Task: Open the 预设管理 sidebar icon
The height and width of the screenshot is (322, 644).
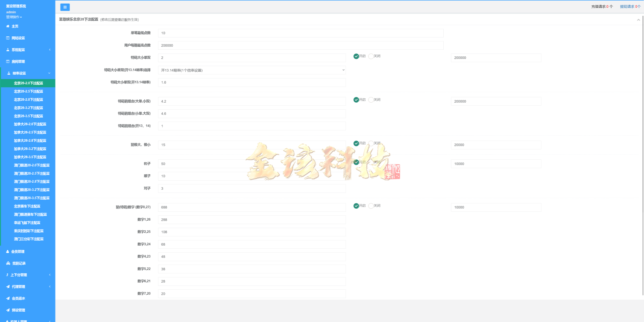Action: 8,310
